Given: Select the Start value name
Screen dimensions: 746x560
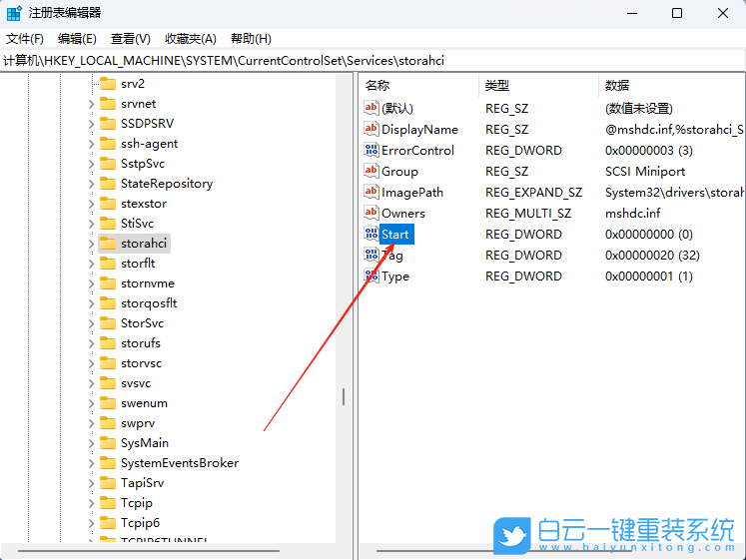Looking at the screenshot, I should coord(394,235).
